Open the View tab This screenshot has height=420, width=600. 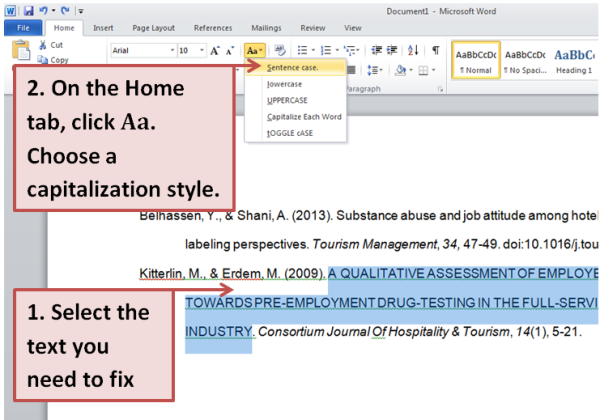352,28
